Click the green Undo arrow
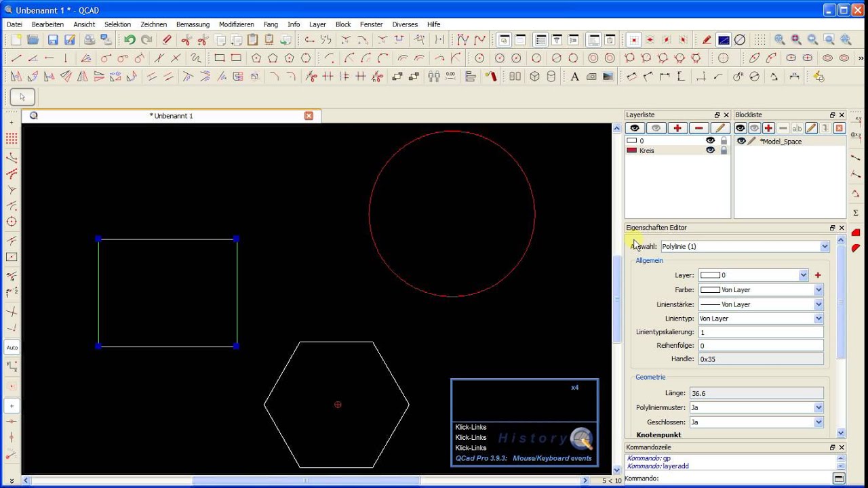This screenshot has height=488, width=868. coord(130,40)
